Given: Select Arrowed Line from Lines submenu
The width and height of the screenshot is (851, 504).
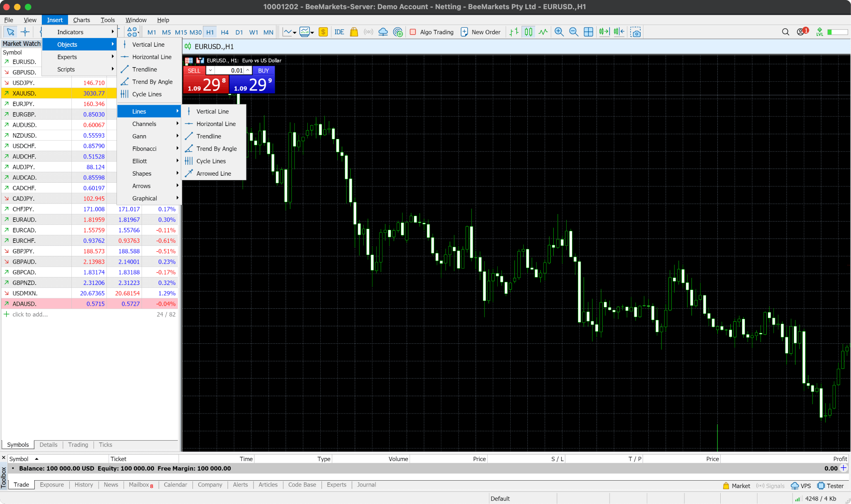Looking at the screenshot, I should click(214, 174).
